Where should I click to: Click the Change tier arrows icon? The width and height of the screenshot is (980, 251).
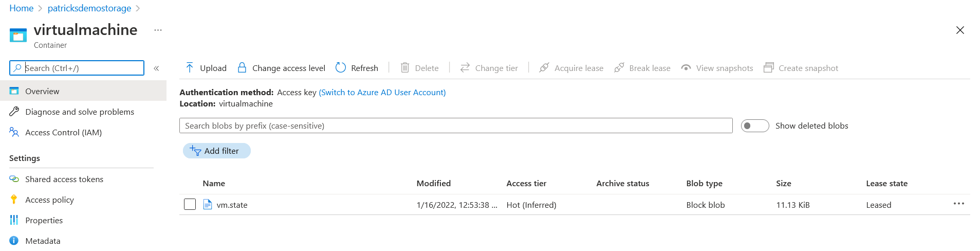tap(465, 68)
